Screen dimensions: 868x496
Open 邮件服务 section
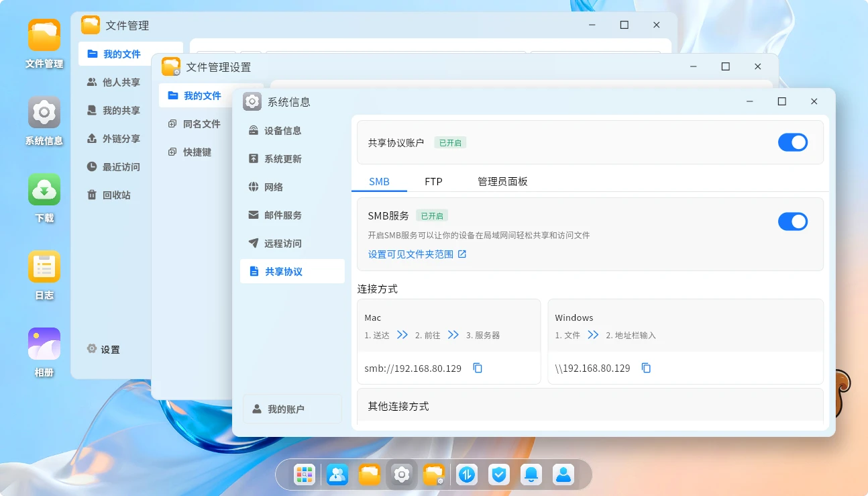pyautogui.click(x=292, y=215)
